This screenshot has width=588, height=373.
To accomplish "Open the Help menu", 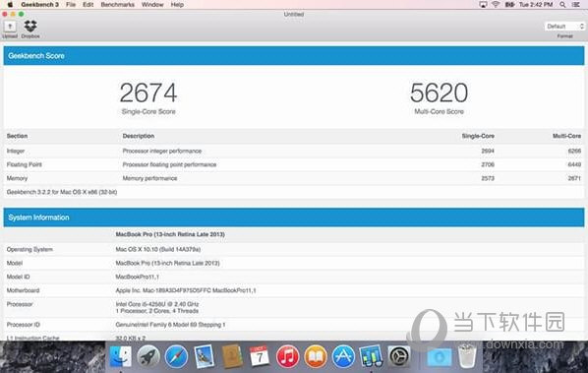I will pyautogui.click(x=177, y=5).
